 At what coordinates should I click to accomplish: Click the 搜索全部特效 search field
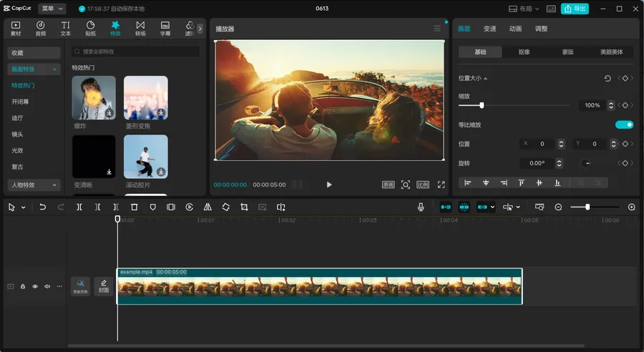136,52
